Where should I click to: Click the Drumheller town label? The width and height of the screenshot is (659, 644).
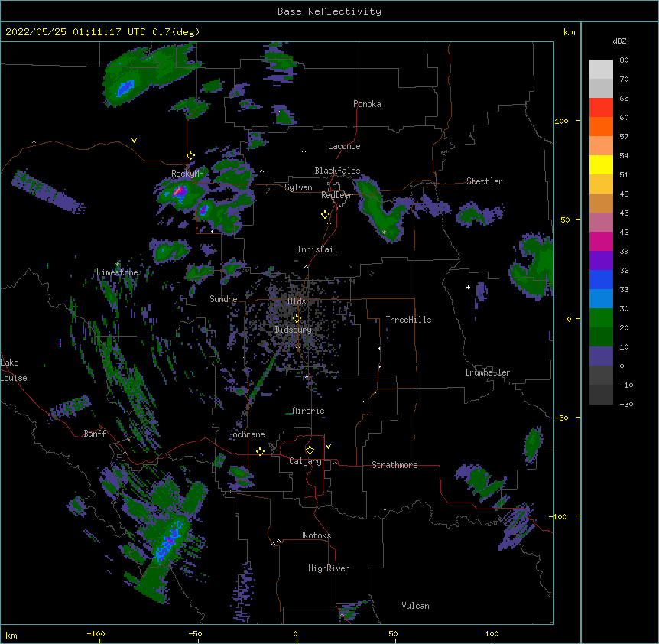(x=488, y=372)
